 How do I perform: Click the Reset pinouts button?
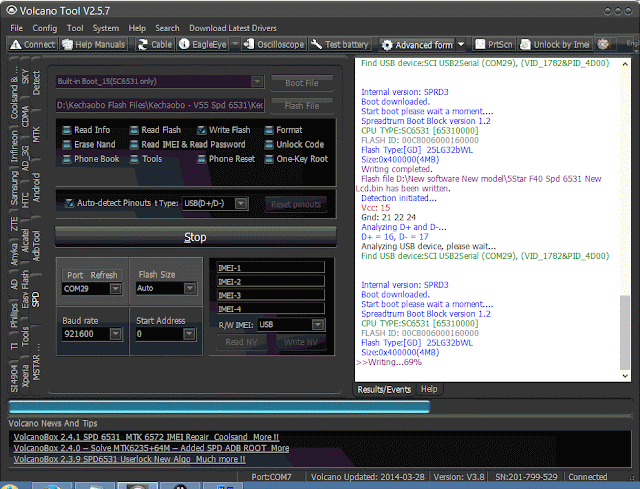296,204
